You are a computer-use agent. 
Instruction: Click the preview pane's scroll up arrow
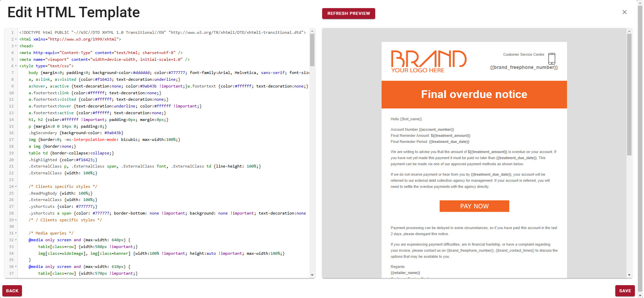(629, 31)
